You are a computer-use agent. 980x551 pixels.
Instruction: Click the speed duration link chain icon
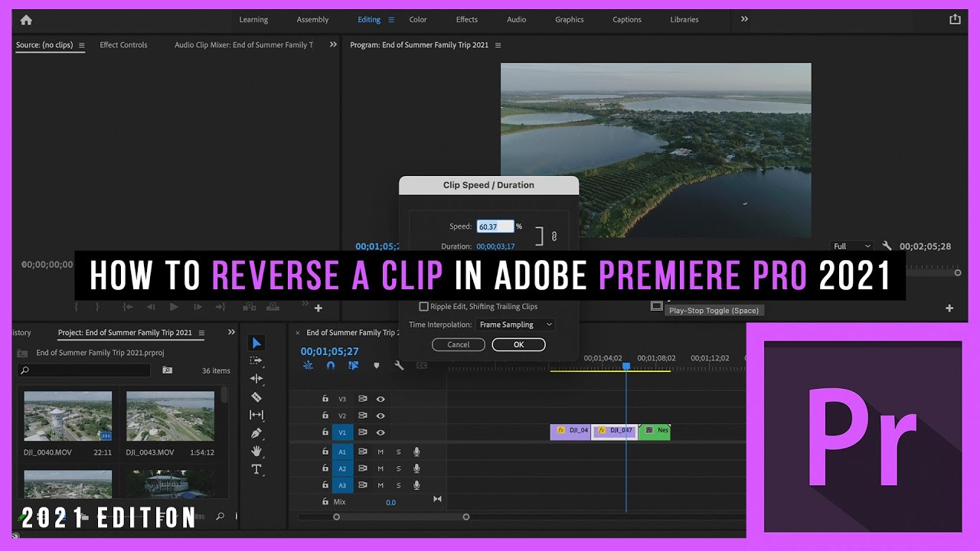[x=554, y=236]
